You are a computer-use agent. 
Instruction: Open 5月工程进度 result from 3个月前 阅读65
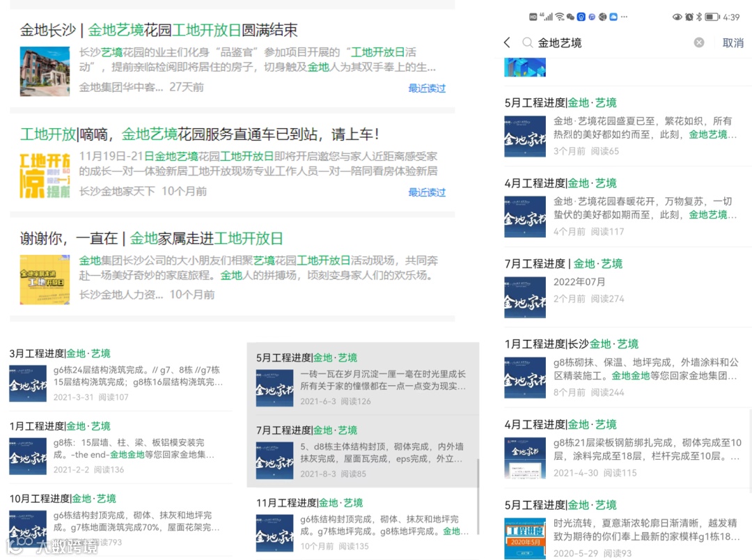561,102
